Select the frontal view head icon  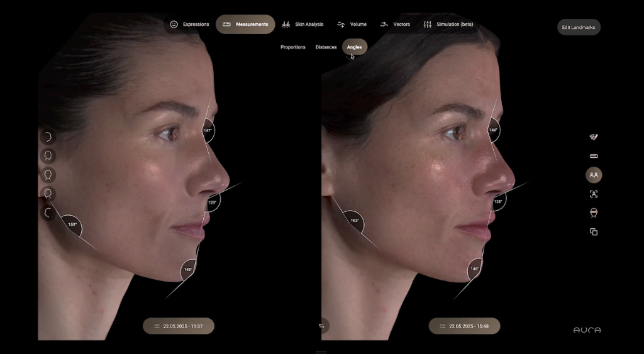coord(48,175)
